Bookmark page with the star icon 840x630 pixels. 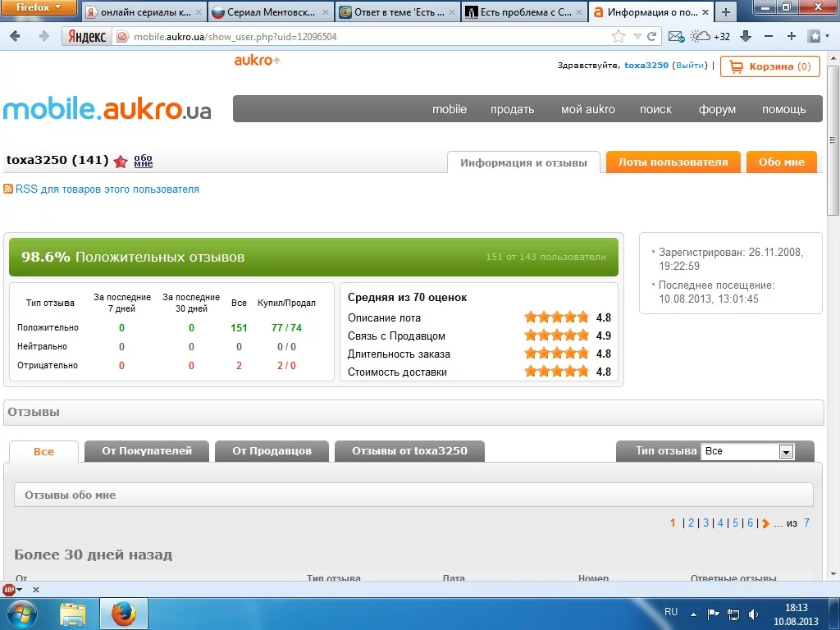619,36
